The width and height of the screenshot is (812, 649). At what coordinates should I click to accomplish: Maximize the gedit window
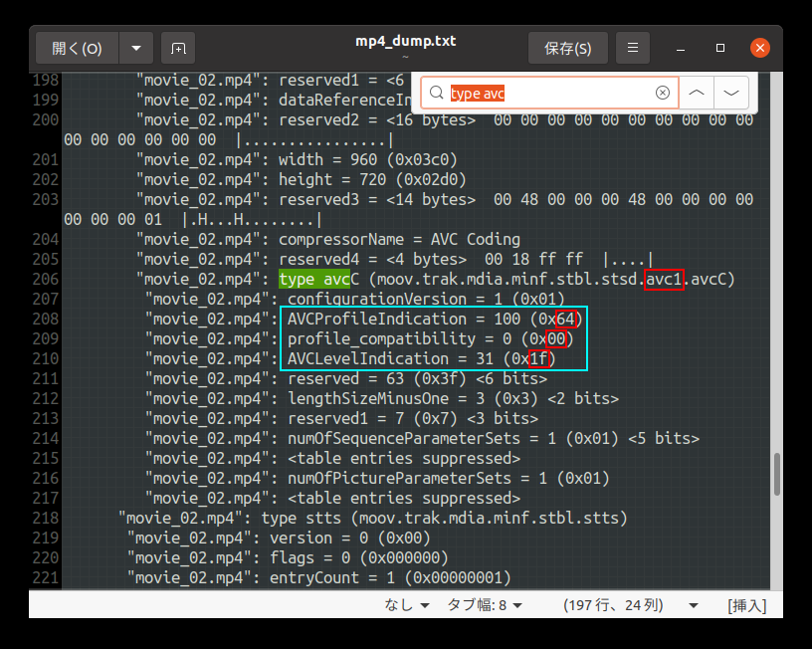click(720, 48)
